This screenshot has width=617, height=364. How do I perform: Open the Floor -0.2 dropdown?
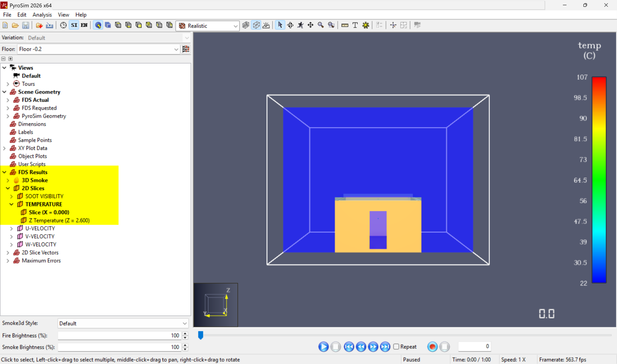(x=98, y=49)
